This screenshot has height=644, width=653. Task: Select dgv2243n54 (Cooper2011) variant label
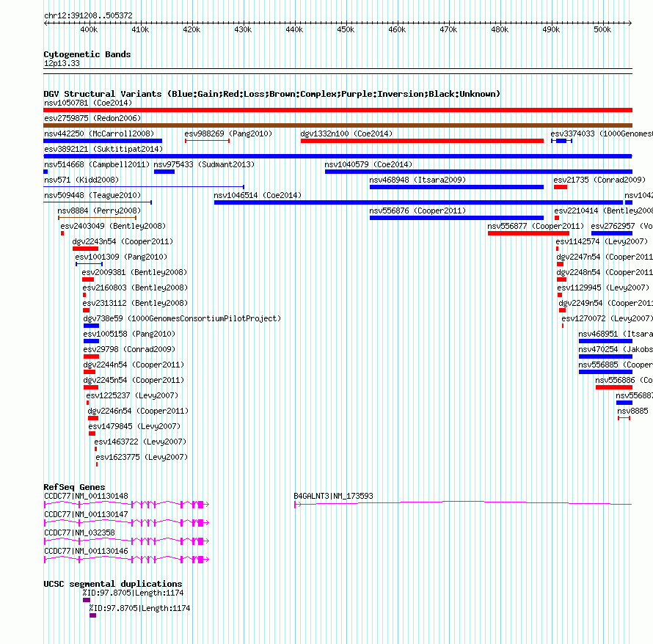(123, 241)
